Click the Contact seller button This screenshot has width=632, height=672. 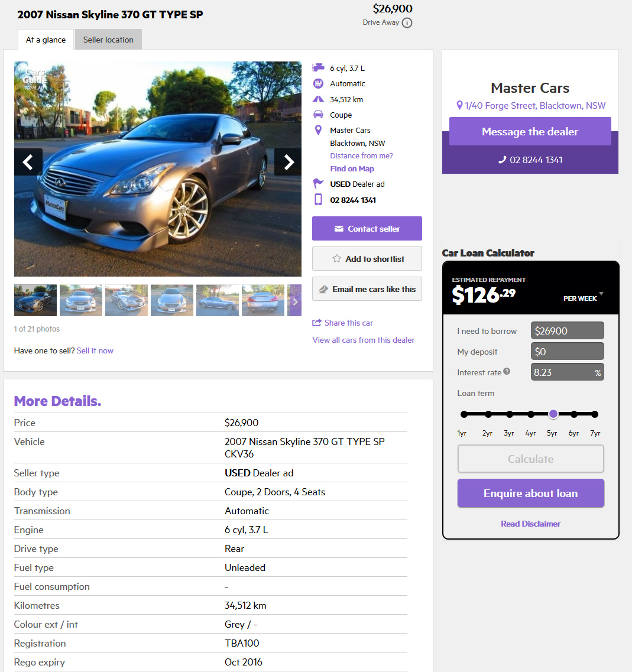[367, 228]
